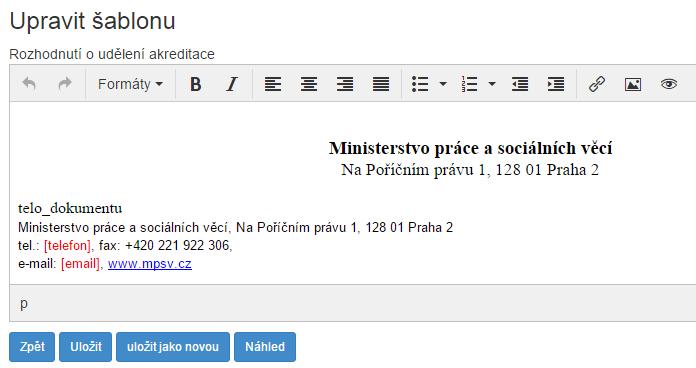Select the [telefon] placeholder
The height and width of the screenshot is (368, 696).
click(67, 245)
